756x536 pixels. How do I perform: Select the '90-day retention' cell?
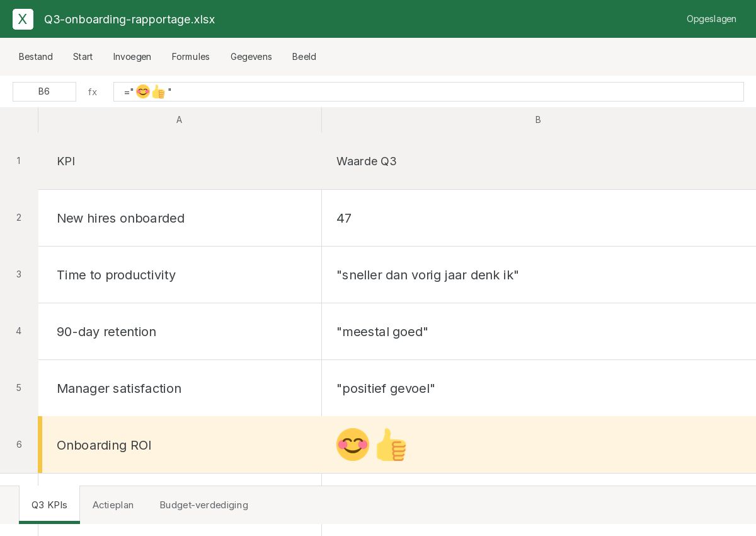(x=180, y=331)
